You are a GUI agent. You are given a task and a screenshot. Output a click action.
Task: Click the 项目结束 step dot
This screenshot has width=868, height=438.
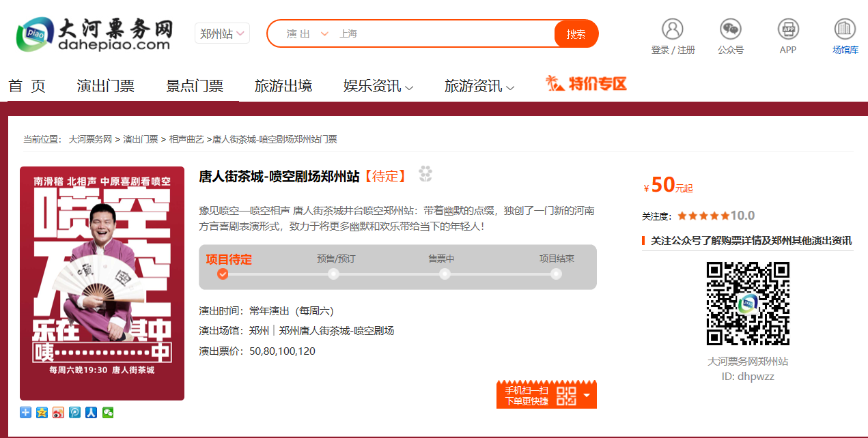coord(556,274)
